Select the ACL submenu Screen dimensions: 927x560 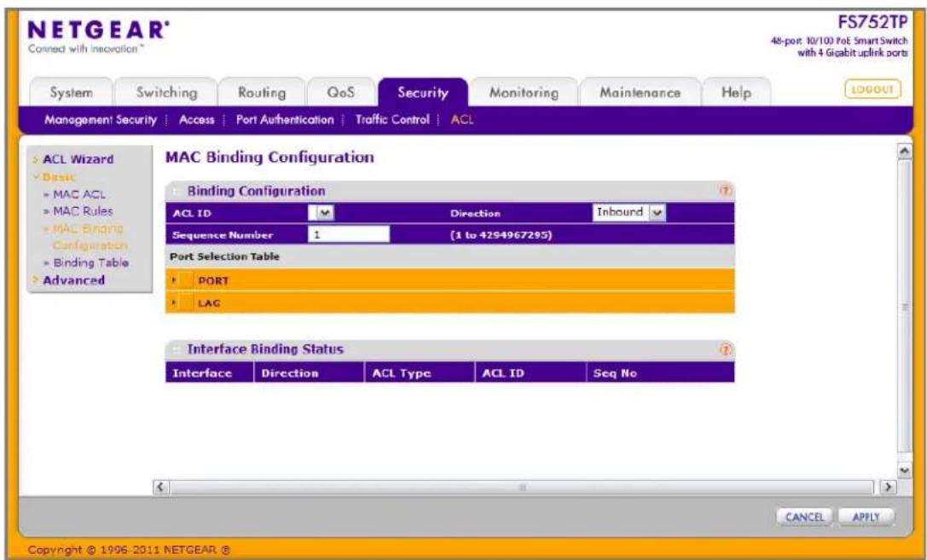462,120
